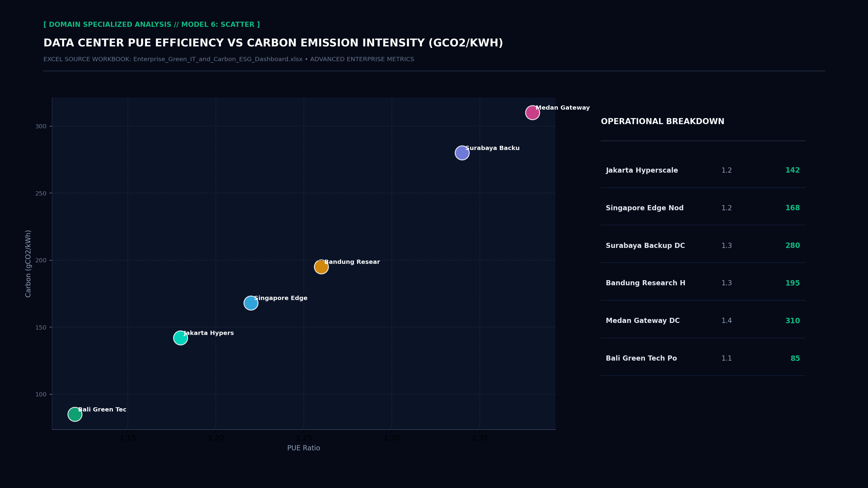Viewport: 868px width, 488px height.
Task: Select 'Jakarta Hyperscale' in the breakdown table
Action: click(x=642, y=170)
